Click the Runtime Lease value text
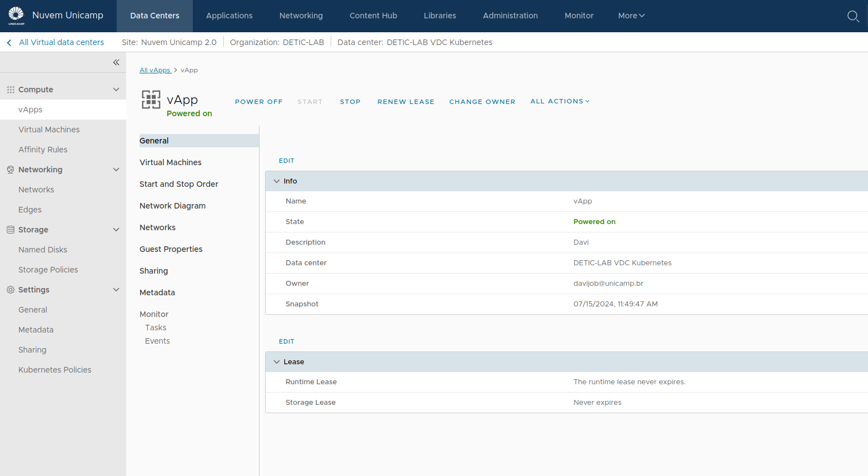This screenshot has height=476, width=868. (x=630, y=382)
